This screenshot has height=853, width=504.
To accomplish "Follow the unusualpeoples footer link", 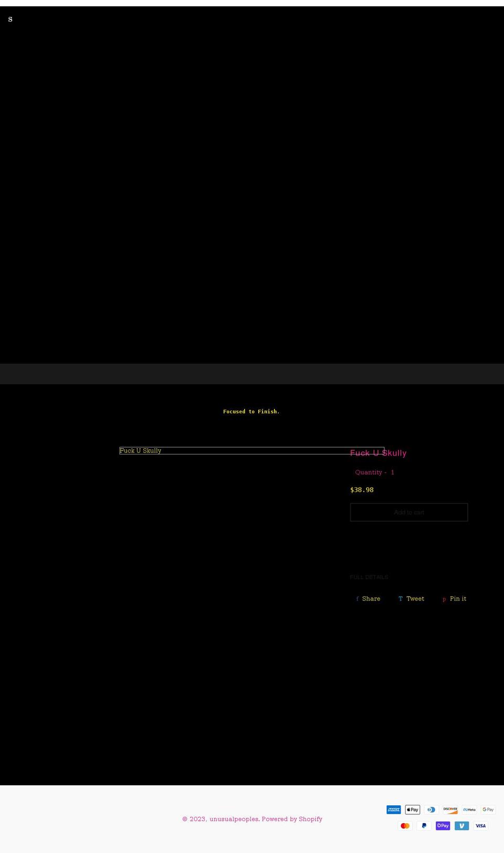I will coord(234,819).
